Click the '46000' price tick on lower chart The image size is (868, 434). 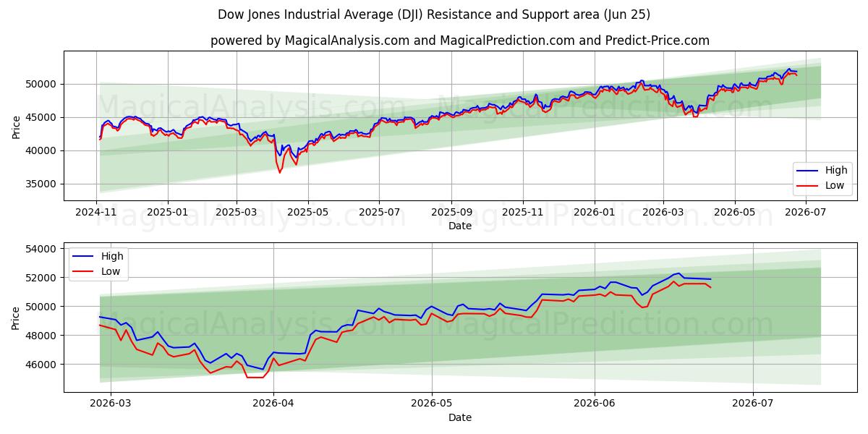pyautogui.click(x=43, y=365)
